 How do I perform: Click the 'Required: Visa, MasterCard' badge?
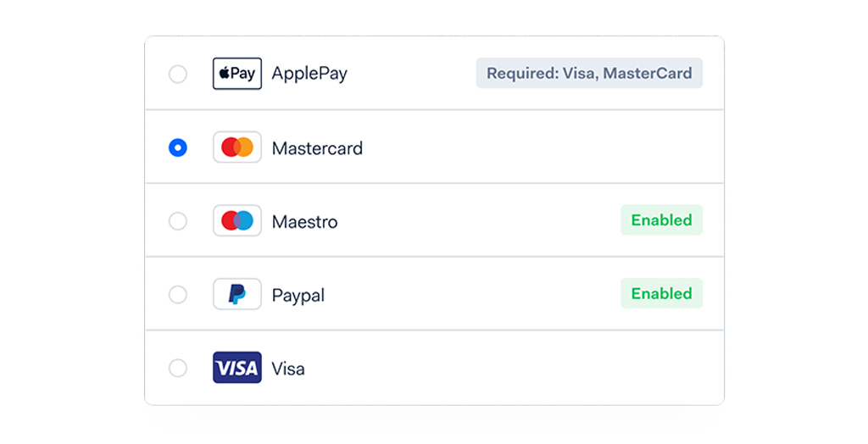[x=589, y=73]
